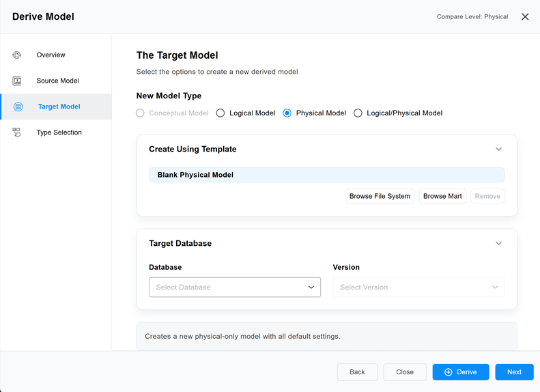Switch to the Target Model step
The image size is (540, 392).
tap(56, 107)
